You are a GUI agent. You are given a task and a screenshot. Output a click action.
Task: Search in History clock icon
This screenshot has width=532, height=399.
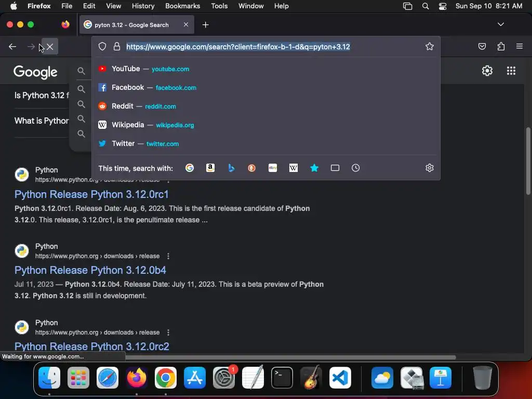tap(355, 168)
